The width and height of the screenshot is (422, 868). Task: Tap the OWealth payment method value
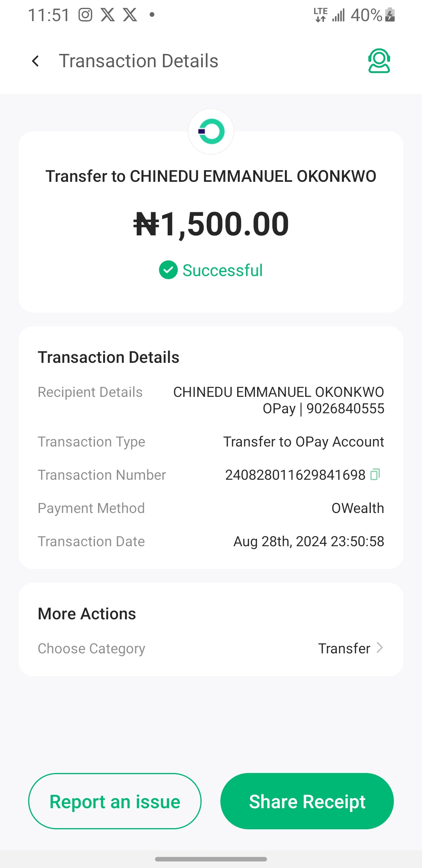[358, 508]
